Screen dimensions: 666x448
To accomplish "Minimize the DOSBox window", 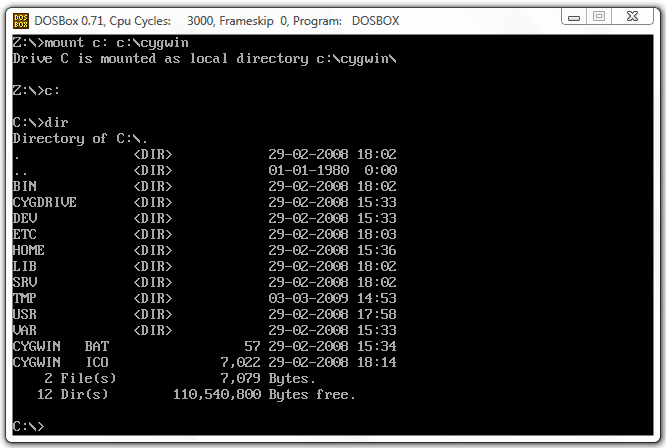I will coord(574,17).
